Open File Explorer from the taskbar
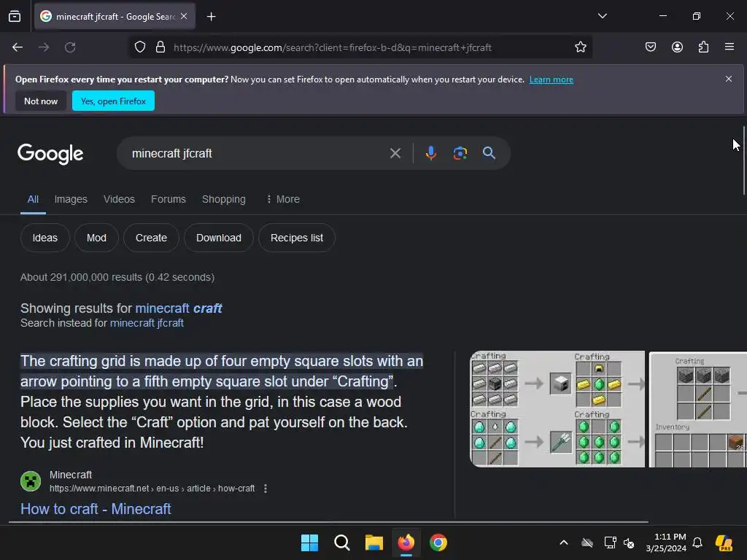 374,542
